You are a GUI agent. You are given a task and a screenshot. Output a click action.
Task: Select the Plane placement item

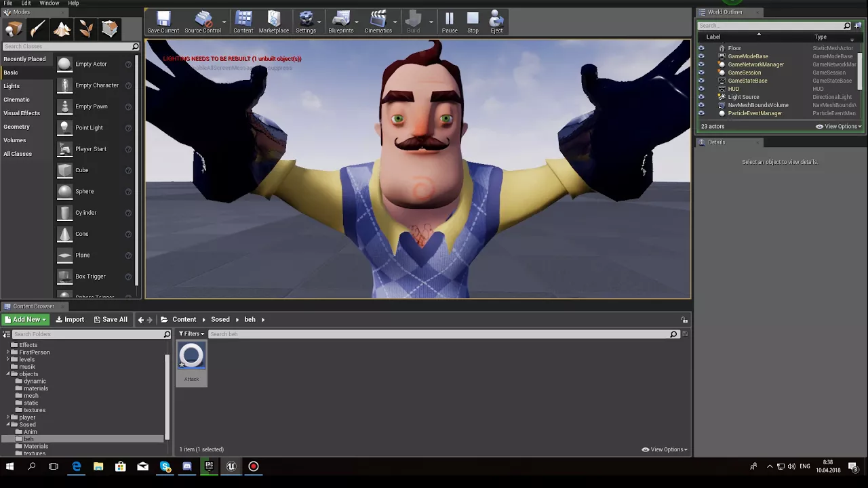(95, 255)
